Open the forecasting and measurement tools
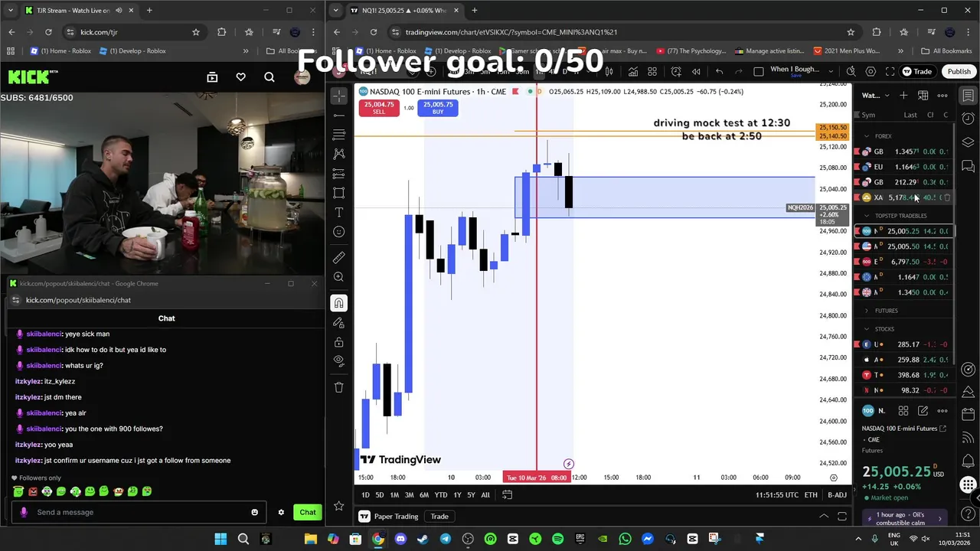This screenshot has height=551, width=980. coord(339,174)
